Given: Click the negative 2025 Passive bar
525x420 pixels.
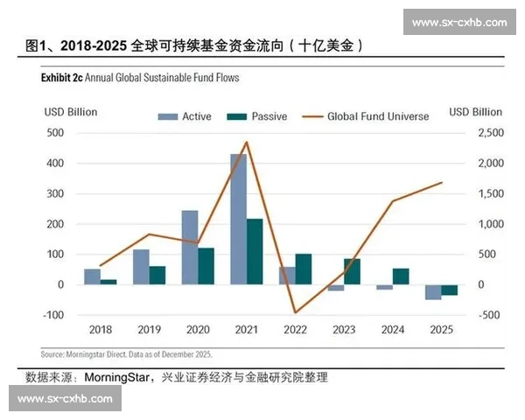Looking at the screenshot, I should click(450, 290).
